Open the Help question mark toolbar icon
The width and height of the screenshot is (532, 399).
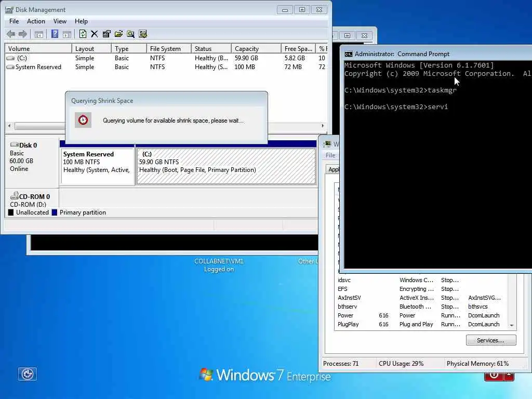55,34
